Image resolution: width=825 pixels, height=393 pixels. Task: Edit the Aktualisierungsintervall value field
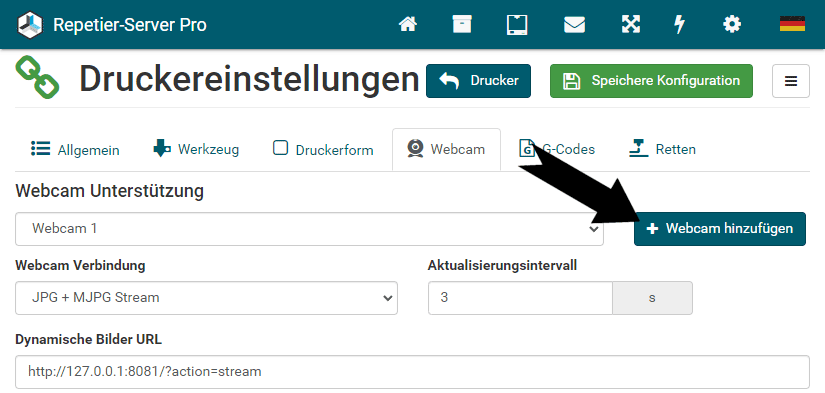tap(520, 298)
